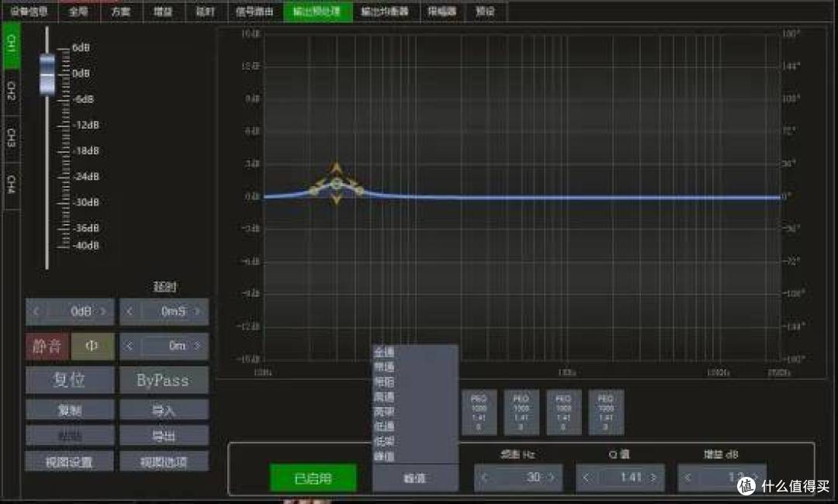
Task: Increase channel gain with right arrow at 0dB
Action: [x=104, y=311]
